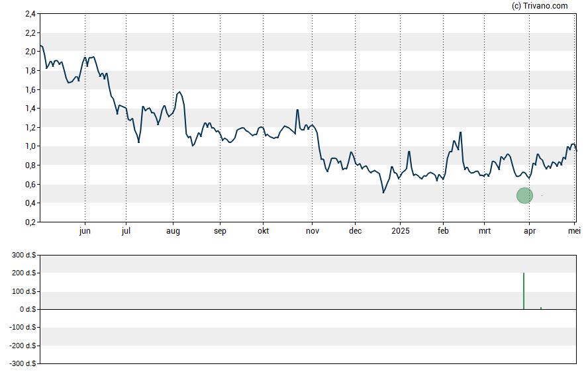Image resolution: width=588 pixels, height=374 pixels.
Task: Click the 0,6 price axis value
Action: (30, 184)
